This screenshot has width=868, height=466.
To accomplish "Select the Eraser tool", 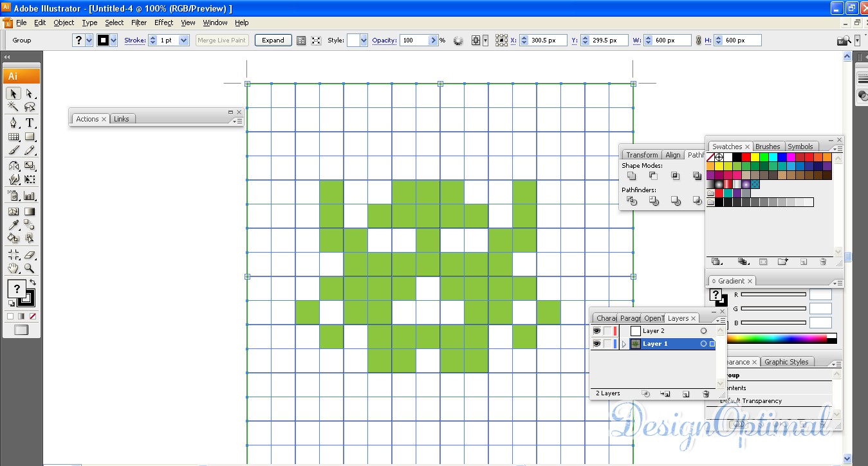I will [x=30, y=255].
